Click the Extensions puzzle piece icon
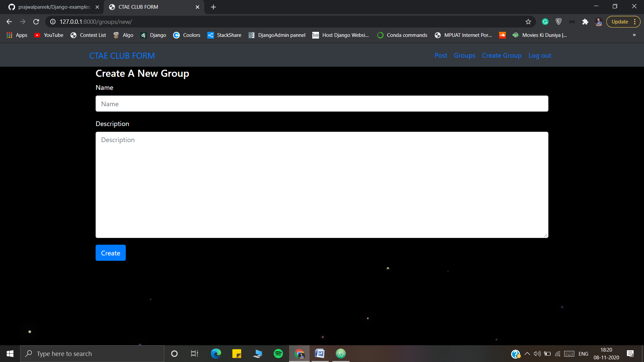This screenshot has width=644, height=362. tap(585, 22)
